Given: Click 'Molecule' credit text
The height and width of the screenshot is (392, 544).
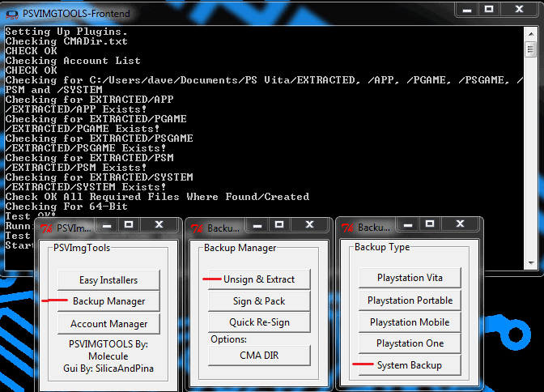Looking at the screenshot, I should [x=108, y=356].
